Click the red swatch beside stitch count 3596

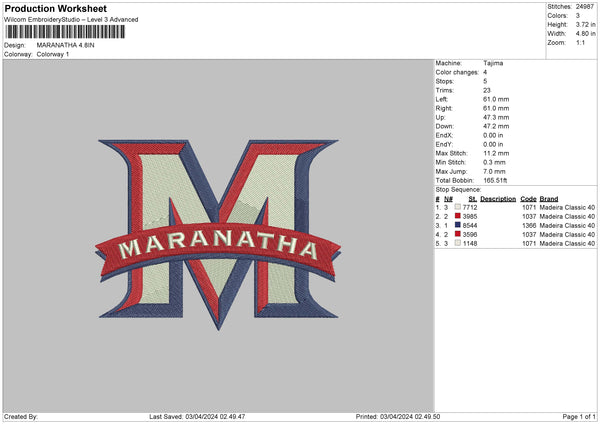(x=457, y=234)
